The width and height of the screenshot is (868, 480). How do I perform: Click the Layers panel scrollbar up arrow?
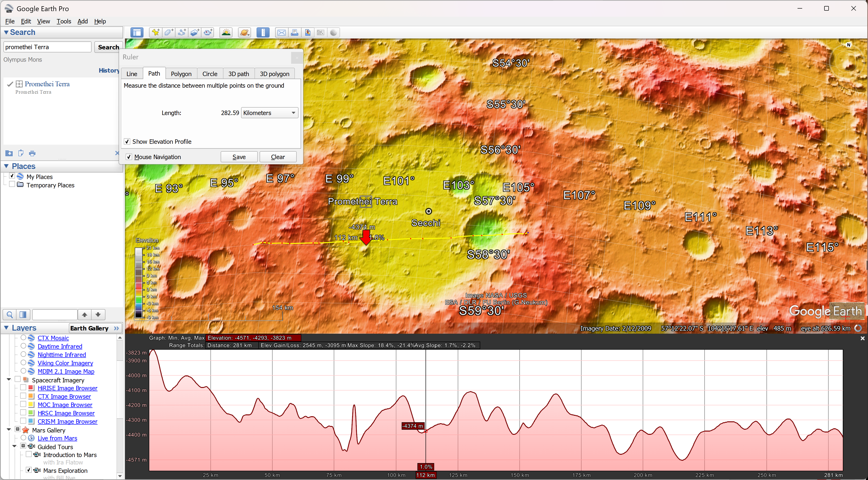point(120,338)
